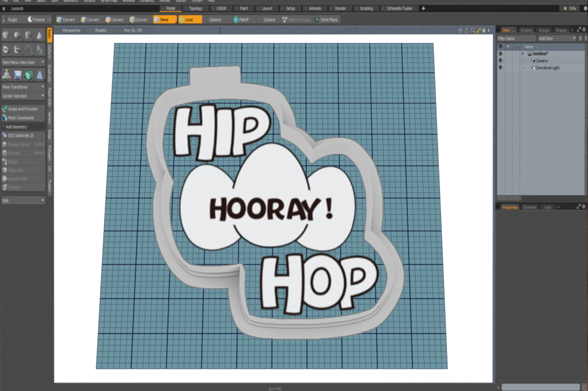Click the viewport rotate icon

(x=467, y=30)
